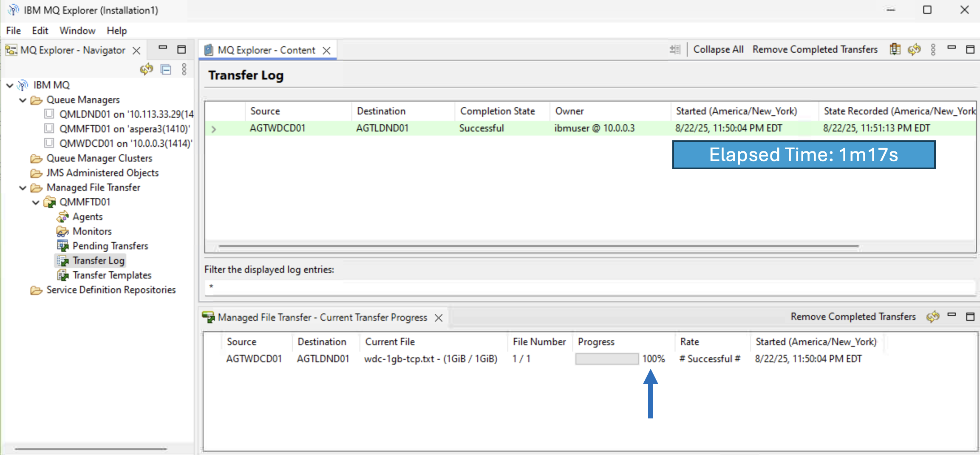The width and height of the screenshot is (980, 455).
Task: Open the Help menu
Action: pos(117,31)
